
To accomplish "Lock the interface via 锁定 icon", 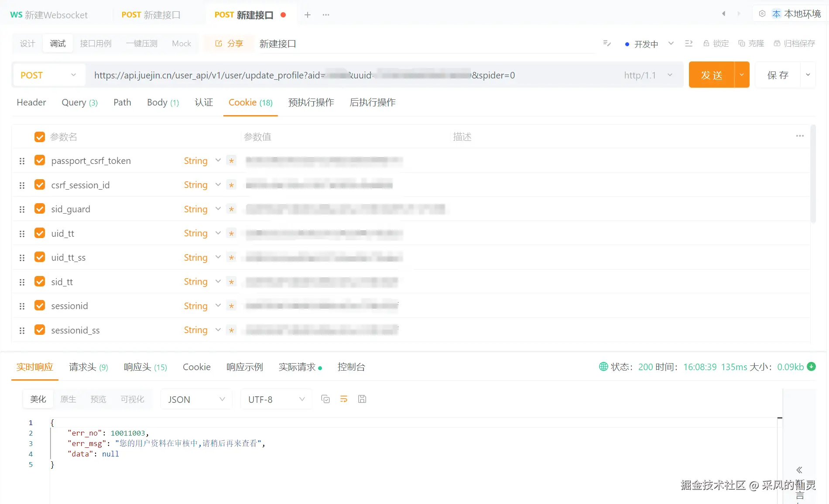I will [706, 43].
